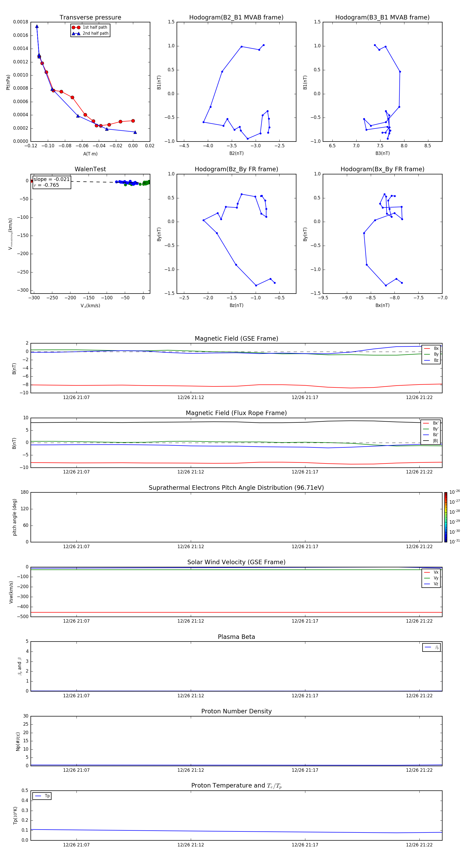Click the "Bz(nT)" x-axis label
473x868 pixels.
tap(236, 305)
